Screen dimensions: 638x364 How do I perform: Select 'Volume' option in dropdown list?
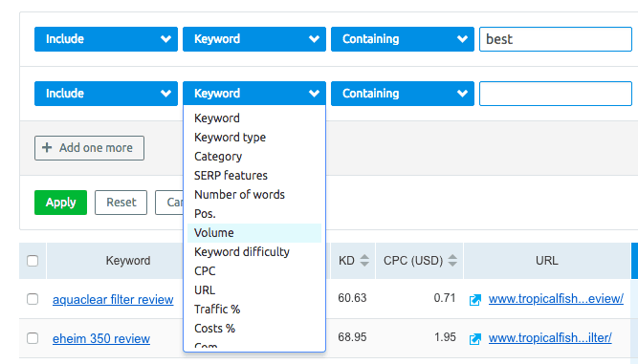coord(254,233)
